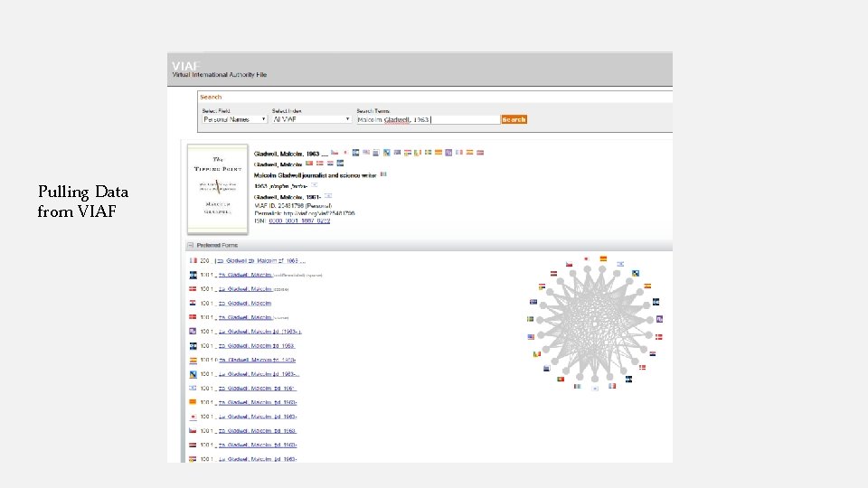
Task: Collapse the Preferred Forms section
Action: pyautogui.click(x=191, y=245)
